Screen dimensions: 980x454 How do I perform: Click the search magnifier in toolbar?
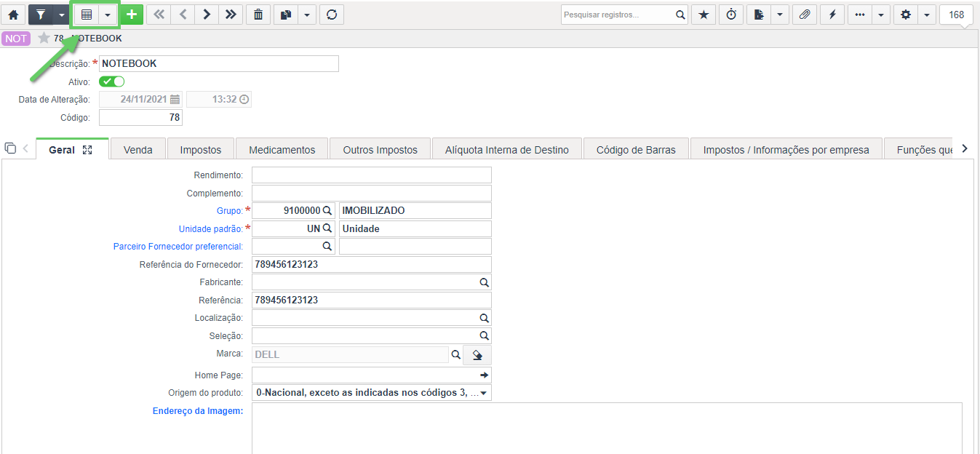tap(680, 15)
